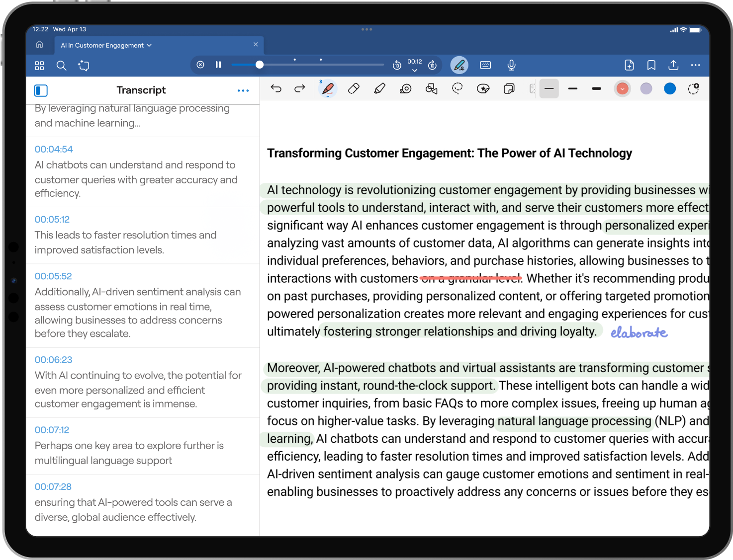
Task: Toggle the pen annotation mode
Action: [x=459, y=65]
